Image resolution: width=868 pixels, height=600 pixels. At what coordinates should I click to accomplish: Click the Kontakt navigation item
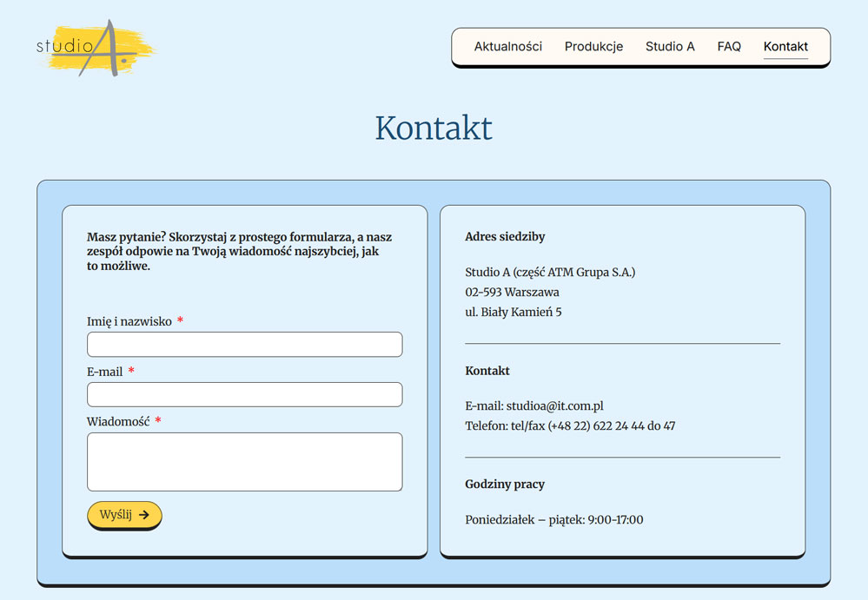(785, 47)
